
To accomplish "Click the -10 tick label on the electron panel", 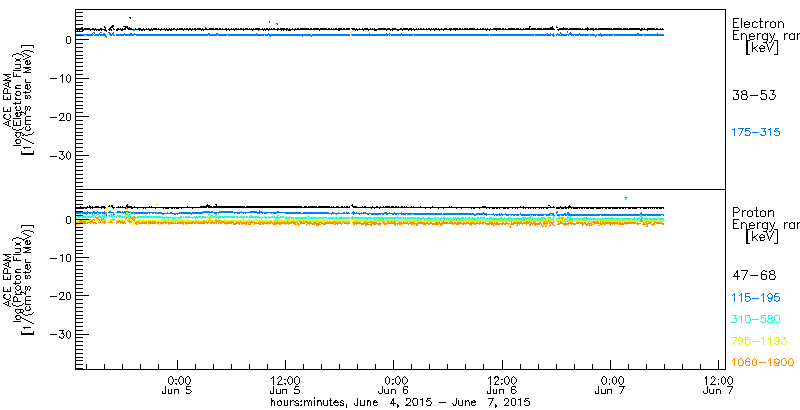I will pos(60,78).
